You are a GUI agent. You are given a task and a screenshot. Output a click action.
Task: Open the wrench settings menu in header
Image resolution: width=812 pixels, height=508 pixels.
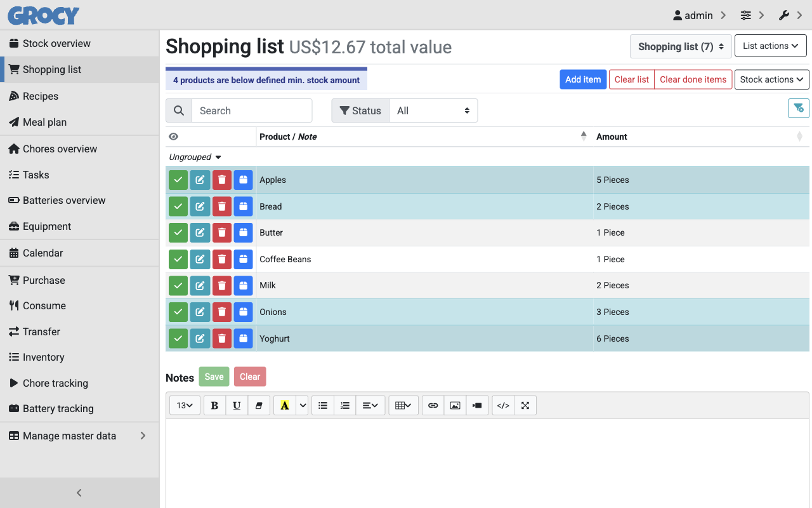(x=791, y=15)
